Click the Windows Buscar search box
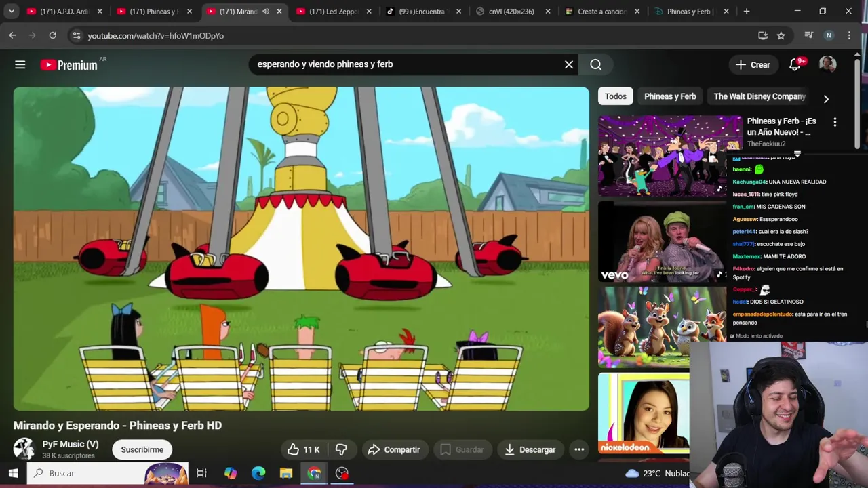 click(x=108, y=473)
